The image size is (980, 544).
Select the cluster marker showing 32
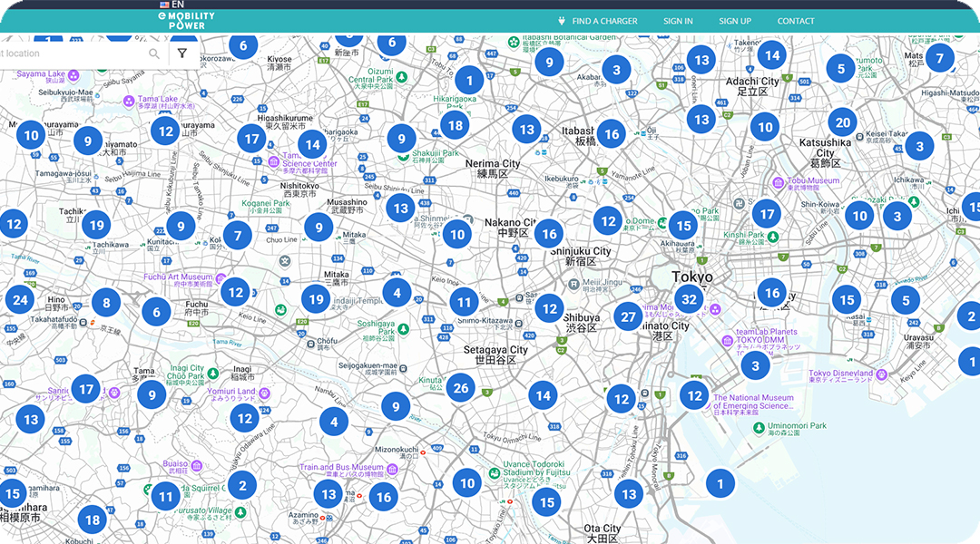(690, 299)
